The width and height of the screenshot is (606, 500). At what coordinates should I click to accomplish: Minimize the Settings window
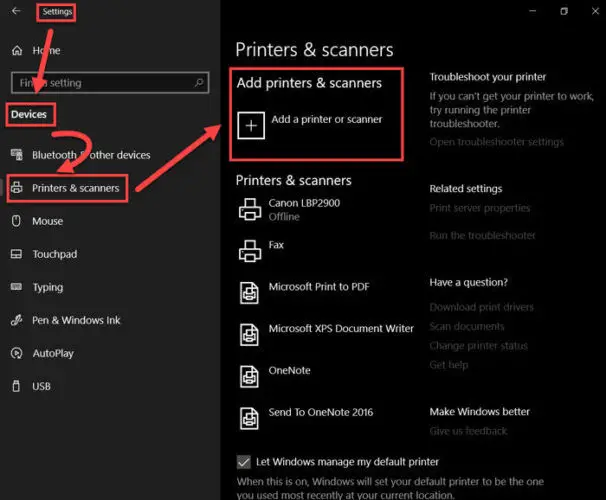(x=533, y=11)
